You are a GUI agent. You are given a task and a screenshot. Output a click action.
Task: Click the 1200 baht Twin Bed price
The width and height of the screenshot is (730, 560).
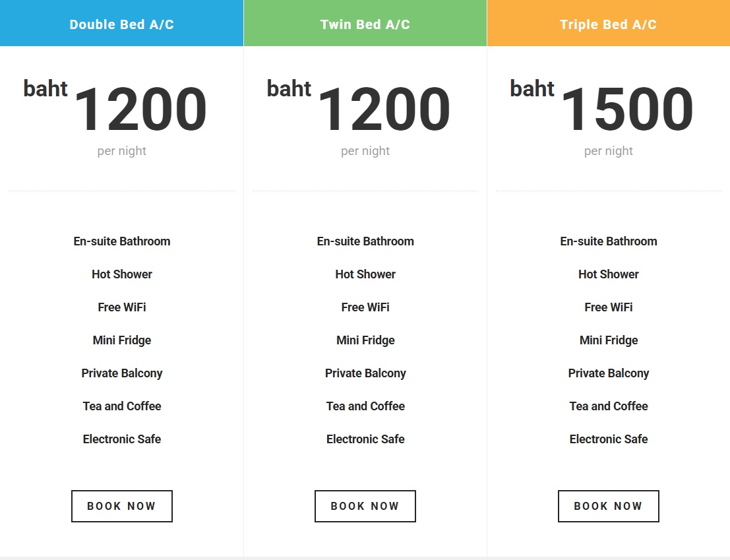coord(383,110)
